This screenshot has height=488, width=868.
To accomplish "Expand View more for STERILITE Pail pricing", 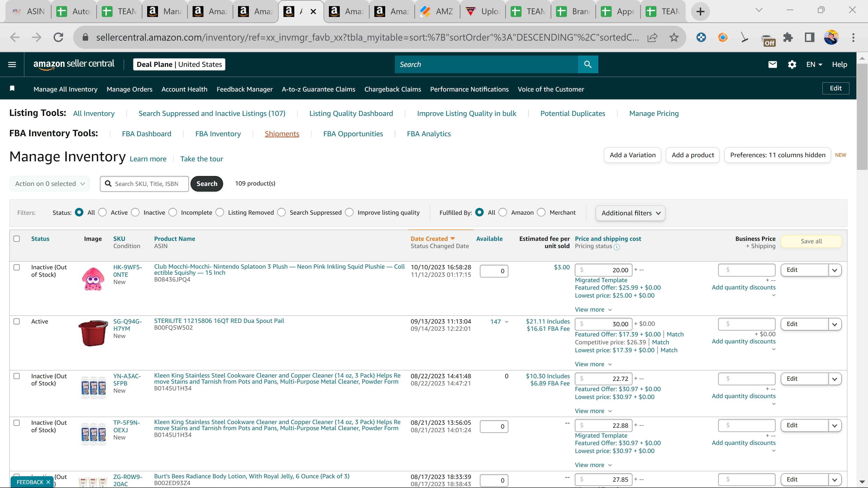I will pos(593,364).
